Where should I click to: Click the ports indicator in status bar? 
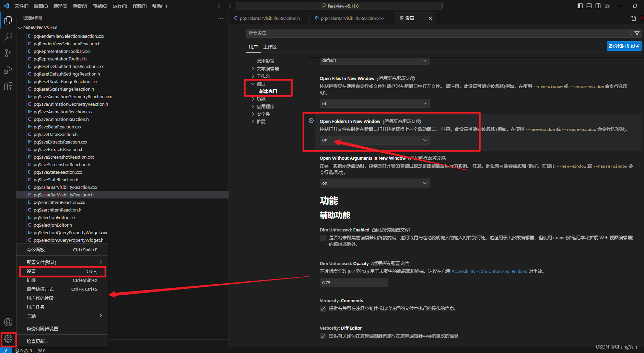point(42,351)
